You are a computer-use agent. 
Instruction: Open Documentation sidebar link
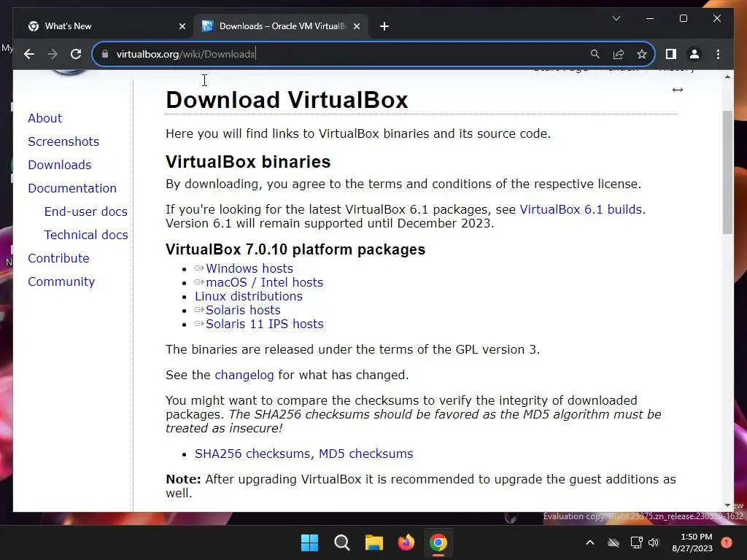click(72, 188)
